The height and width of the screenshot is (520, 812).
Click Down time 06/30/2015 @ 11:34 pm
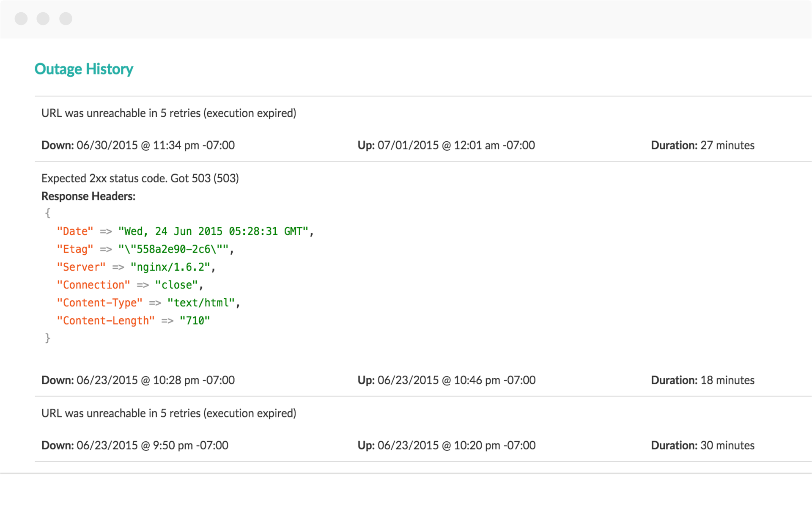pyautogui.click(x=138, y=146)
